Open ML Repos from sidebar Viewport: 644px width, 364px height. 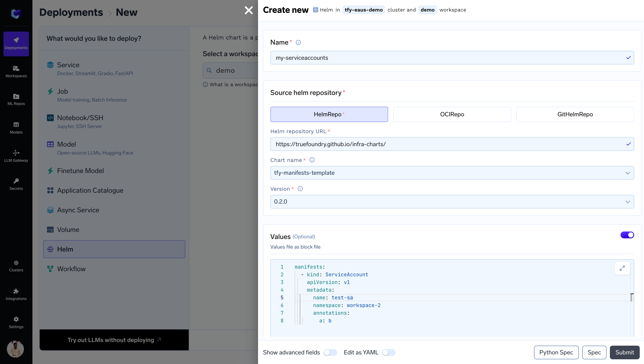tap(16, 99)
